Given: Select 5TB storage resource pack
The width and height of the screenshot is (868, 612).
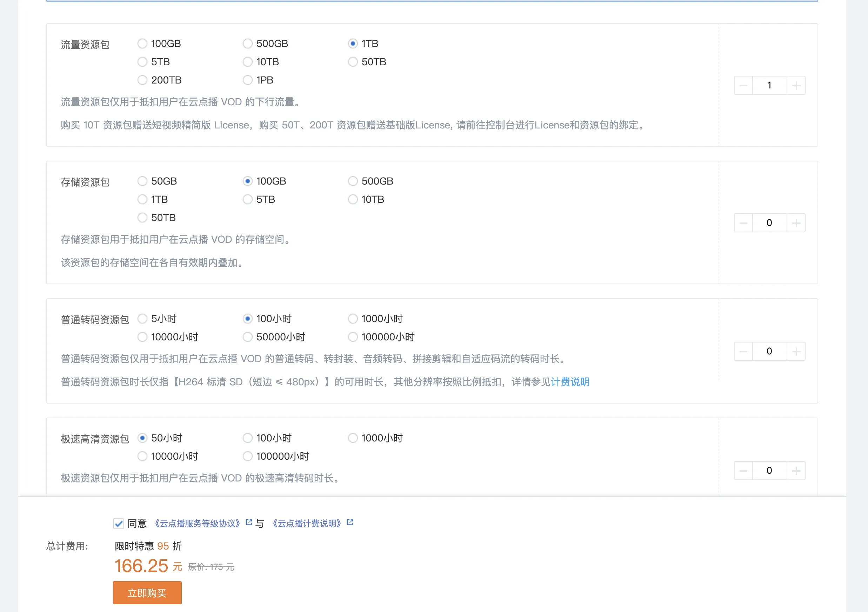Looking at the screenshot, I should [247, 200].
